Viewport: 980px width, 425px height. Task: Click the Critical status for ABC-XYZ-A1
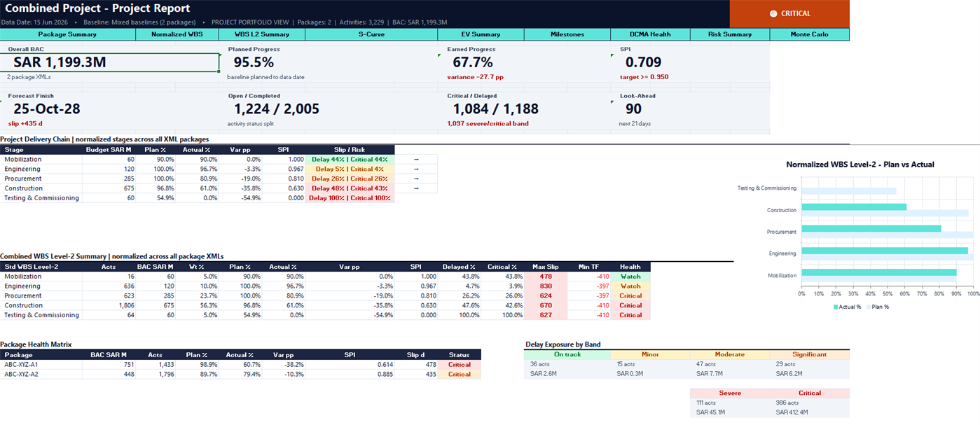click(x=460, y=365)
